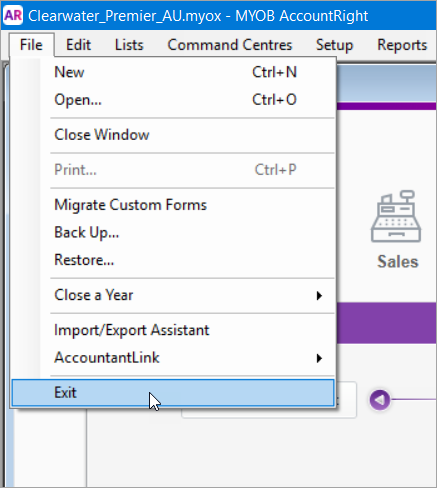Open the Command Centres menu
437x488 pixels.
tap(230, 45)
